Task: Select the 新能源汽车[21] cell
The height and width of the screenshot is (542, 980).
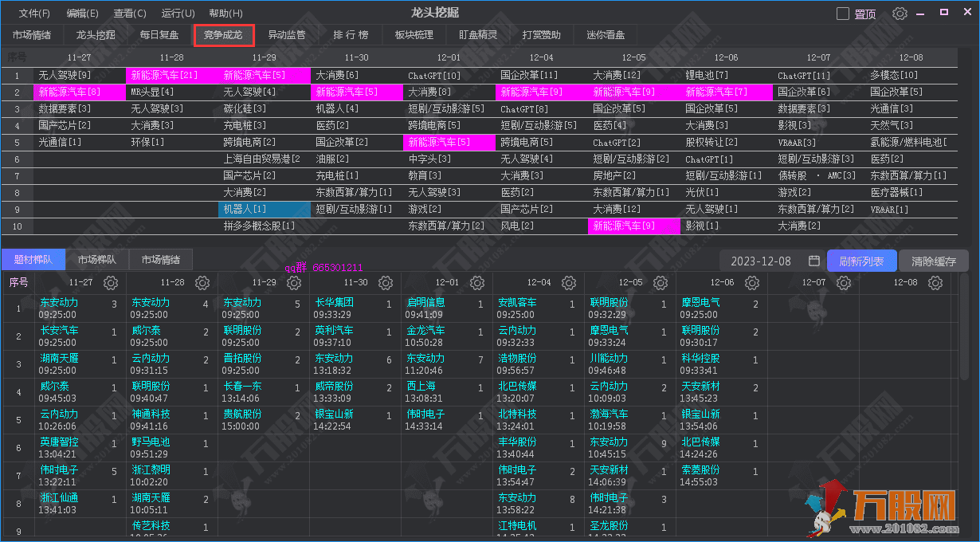Action: click(171, 76)
